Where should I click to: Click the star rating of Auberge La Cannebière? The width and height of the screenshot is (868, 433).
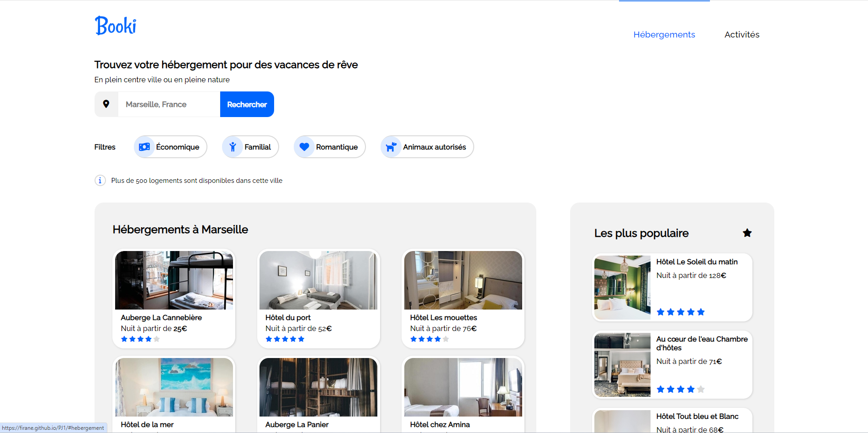140,339
